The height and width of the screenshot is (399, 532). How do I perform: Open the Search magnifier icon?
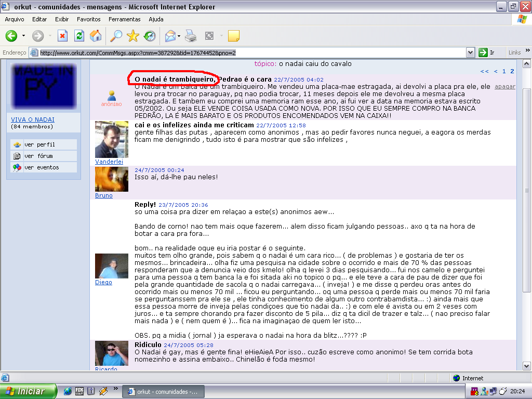tap(116, 36)
